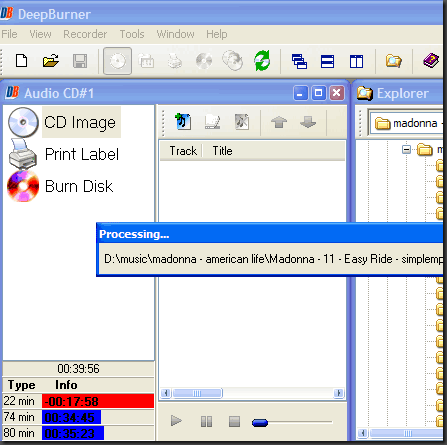Play the selected audio track

176,421
